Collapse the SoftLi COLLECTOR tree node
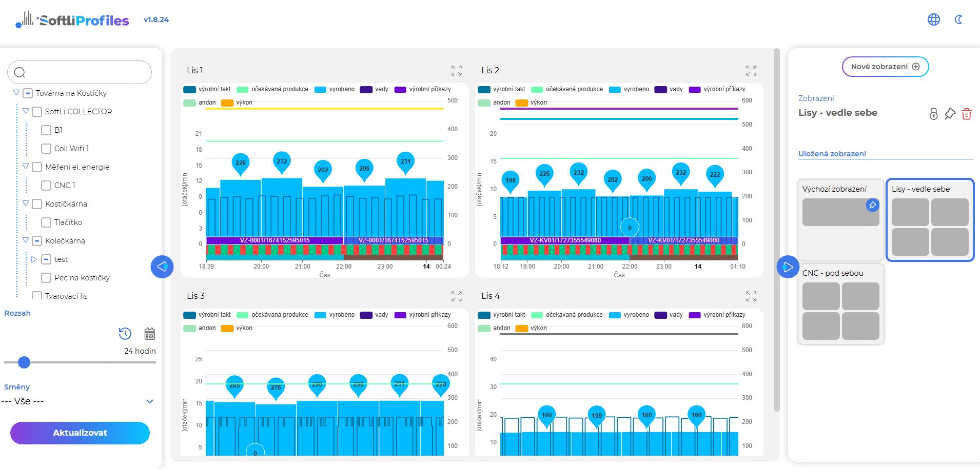980x469 pixels. tap(26, 111)
